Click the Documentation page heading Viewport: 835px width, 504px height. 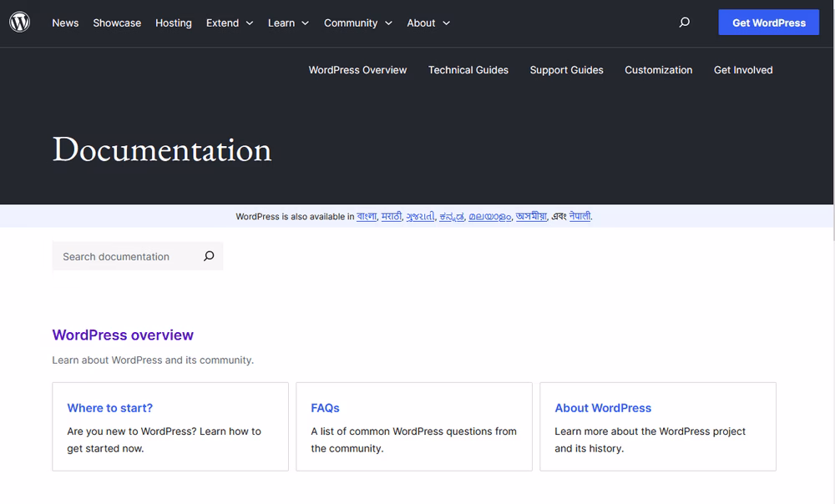(x=162, y=149)
